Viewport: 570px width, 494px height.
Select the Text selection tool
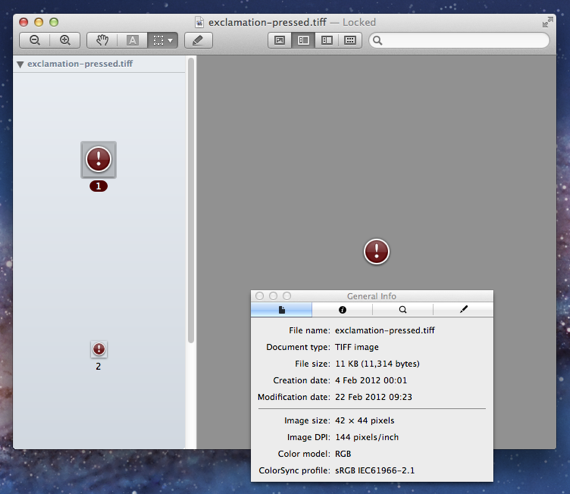click(132, 40)
